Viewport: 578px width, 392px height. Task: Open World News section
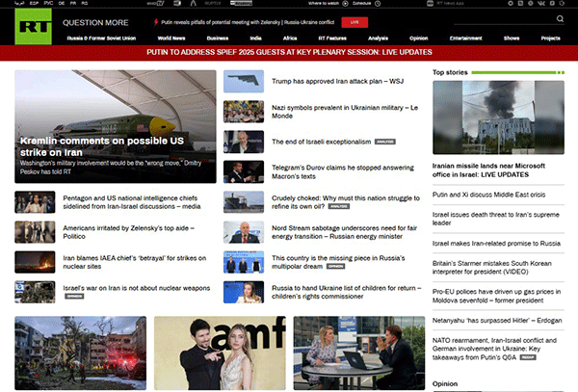171,38
